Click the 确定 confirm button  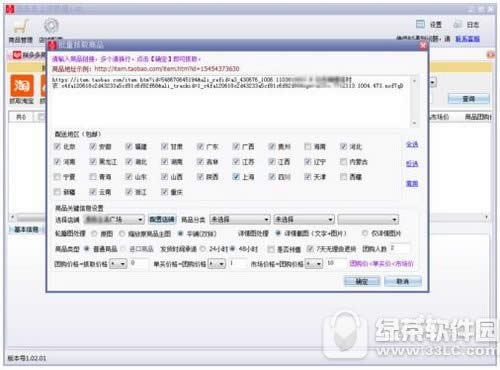[362, 282]
